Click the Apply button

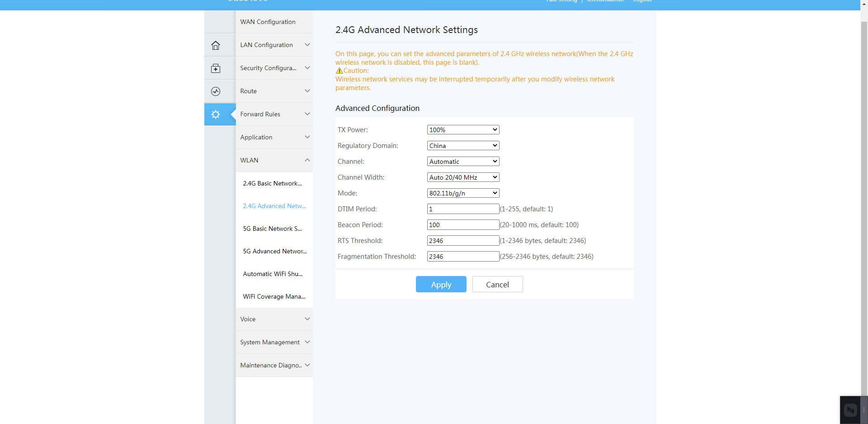441,284
